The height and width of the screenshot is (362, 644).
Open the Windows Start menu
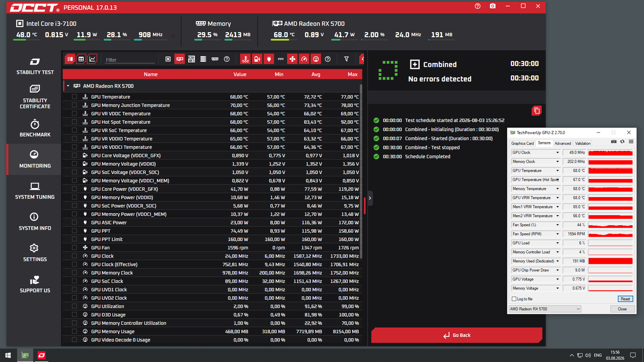(8, 355)
